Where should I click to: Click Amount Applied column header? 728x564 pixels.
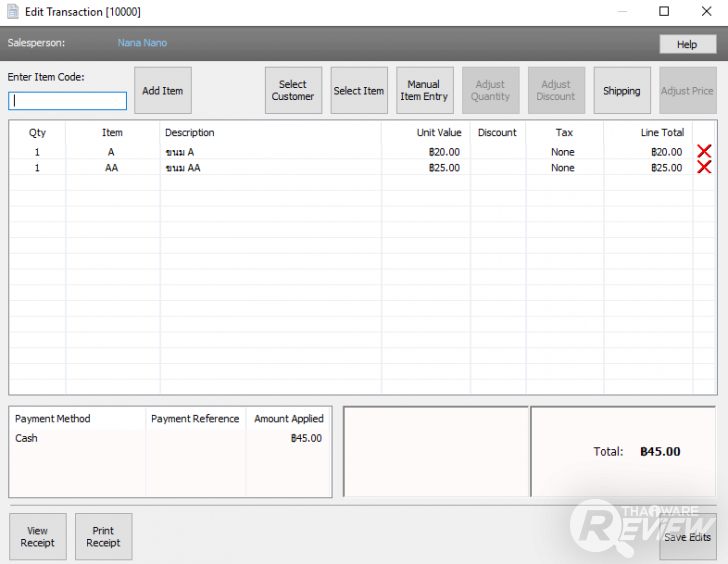click(x=289, y=419)
